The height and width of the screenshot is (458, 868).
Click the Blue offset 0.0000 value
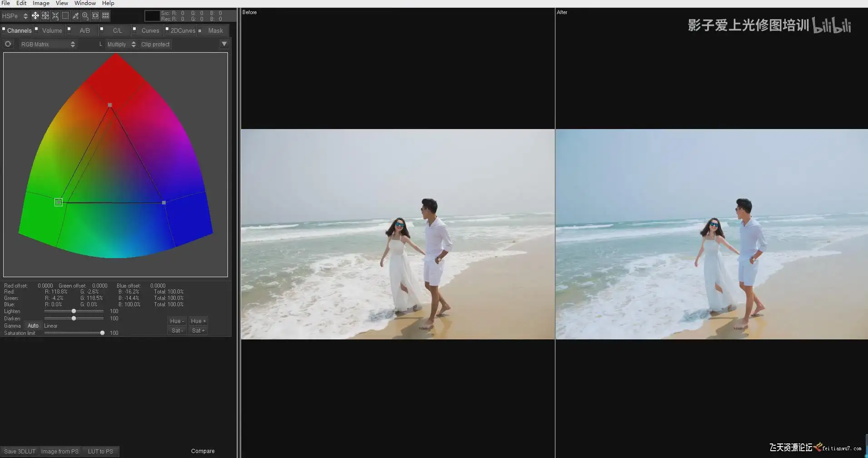tap(158, 286)
